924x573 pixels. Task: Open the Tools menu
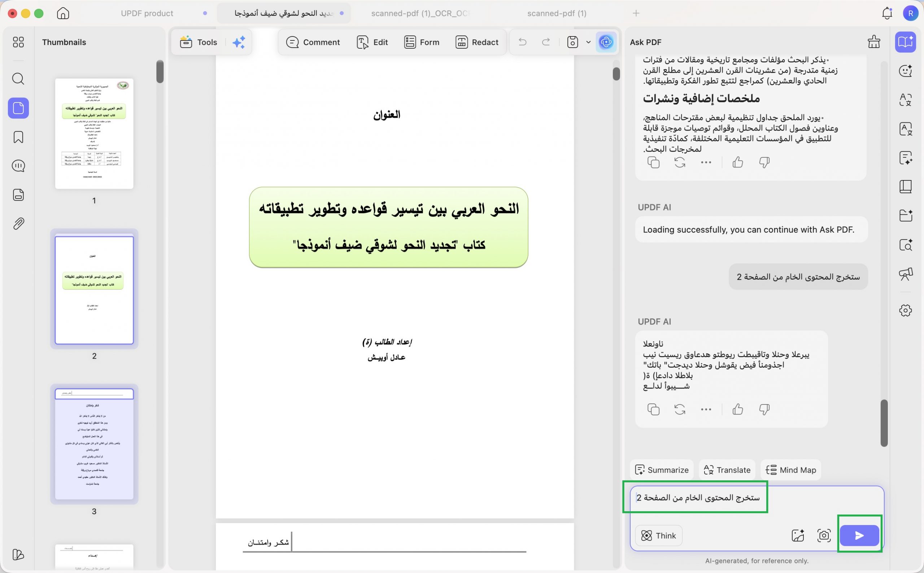point(199,42)
